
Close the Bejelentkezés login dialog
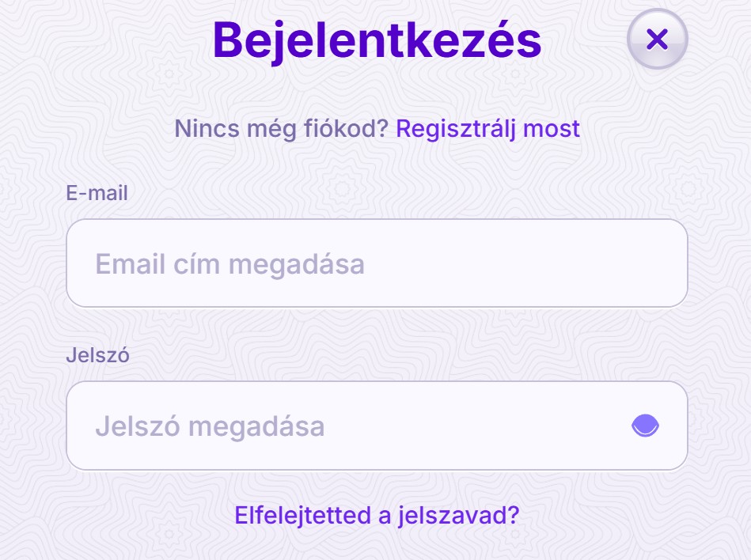click(x=657, y=39)
